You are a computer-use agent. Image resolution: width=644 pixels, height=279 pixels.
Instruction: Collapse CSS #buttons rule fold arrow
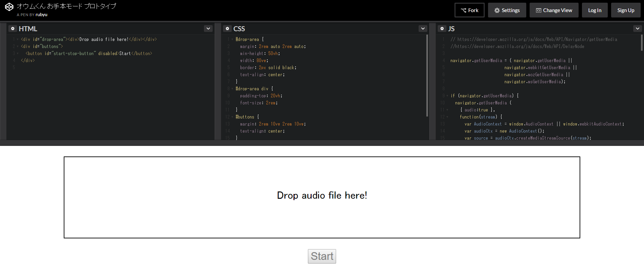tap(232, 117)
